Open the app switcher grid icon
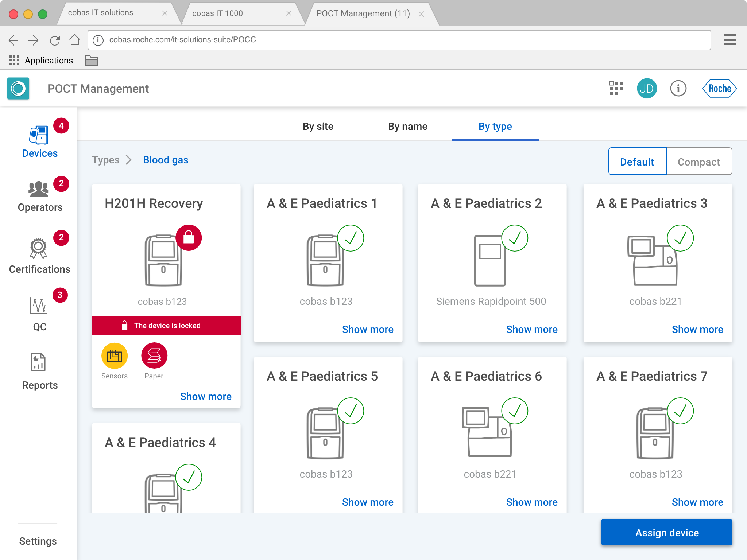Image resolution: width=747 pixels, height=560 pixels. pyautogui.click(x=616, y=88)
